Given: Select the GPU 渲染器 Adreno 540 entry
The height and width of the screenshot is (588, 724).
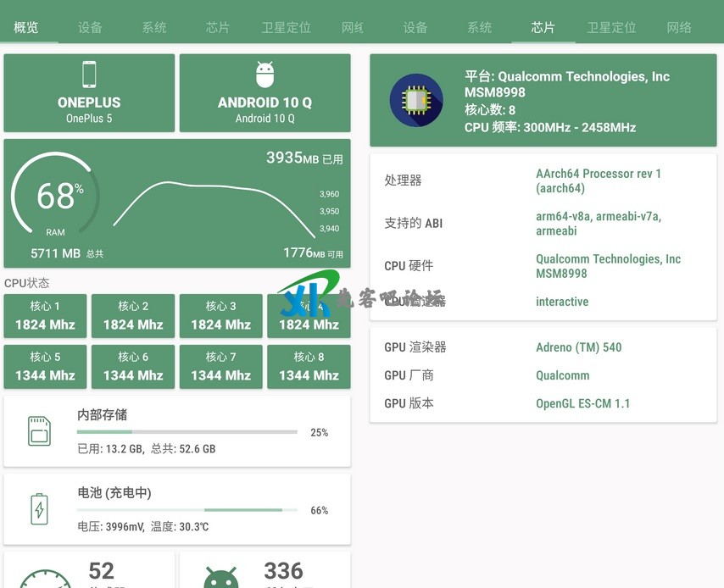Looking at the screenshot, I should point(543,347).
